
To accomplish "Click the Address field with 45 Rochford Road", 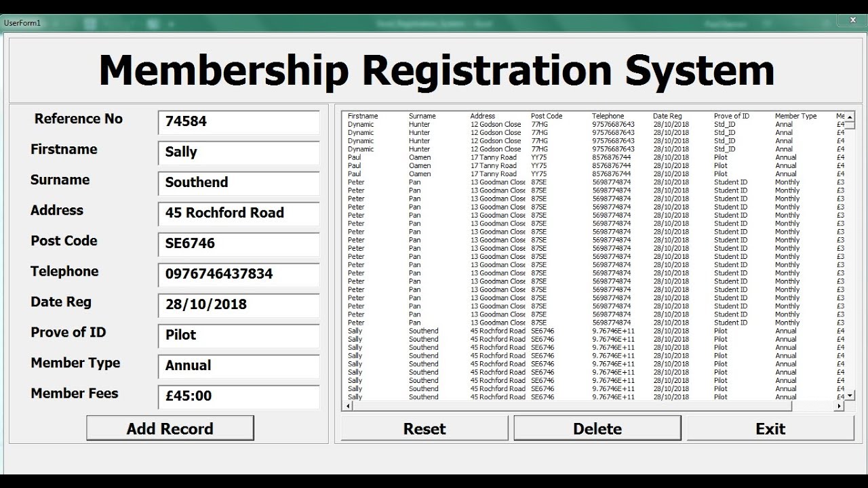I will click(239, 214).
